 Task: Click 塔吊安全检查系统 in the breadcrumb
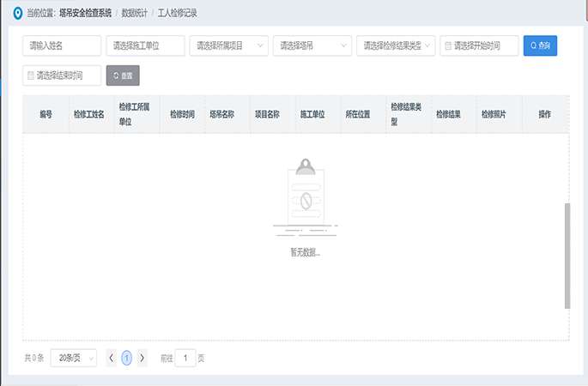coord(85,14)
